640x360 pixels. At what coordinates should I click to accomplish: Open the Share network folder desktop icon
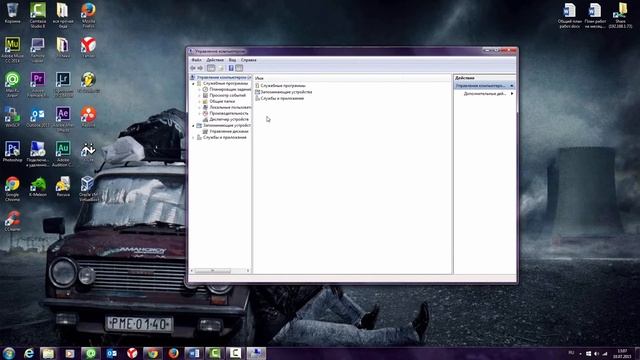coord(620,15)
